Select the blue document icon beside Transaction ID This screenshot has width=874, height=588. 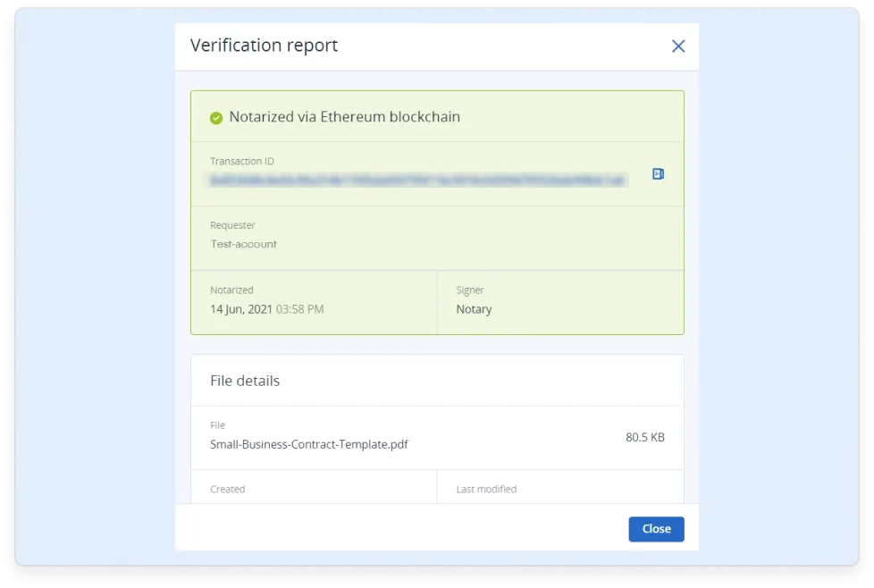[658, 173]
